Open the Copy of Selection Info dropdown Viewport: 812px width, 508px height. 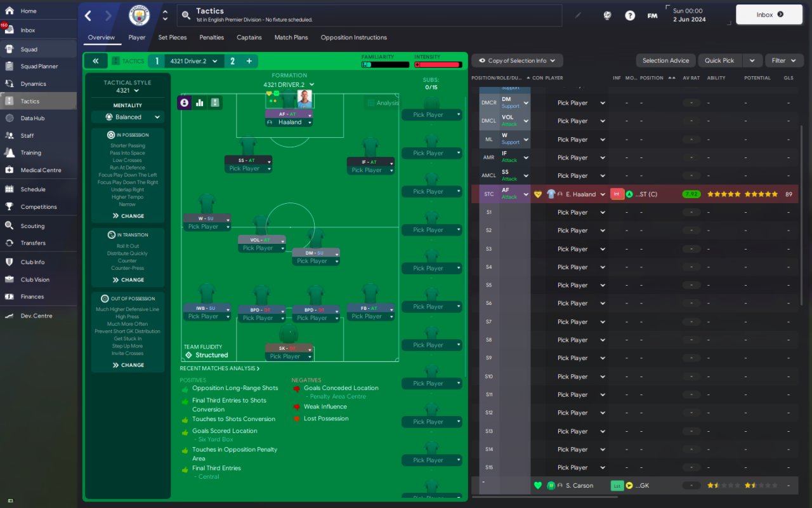517,61
